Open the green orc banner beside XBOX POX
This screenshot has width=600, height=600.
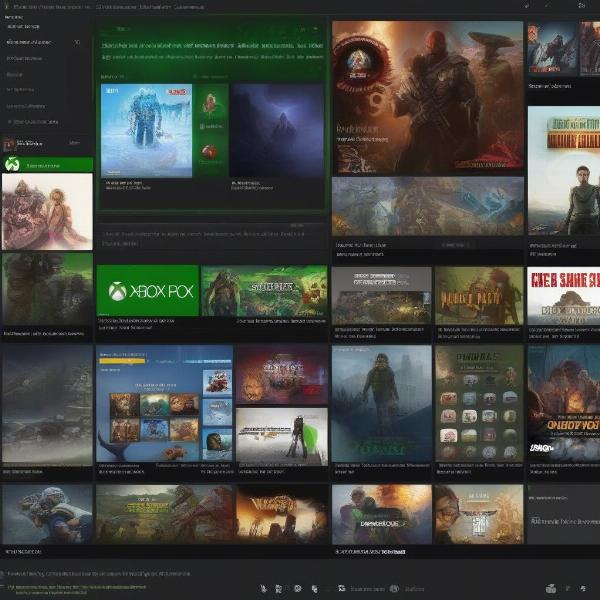pyautogui.click(x=264, y=291)
